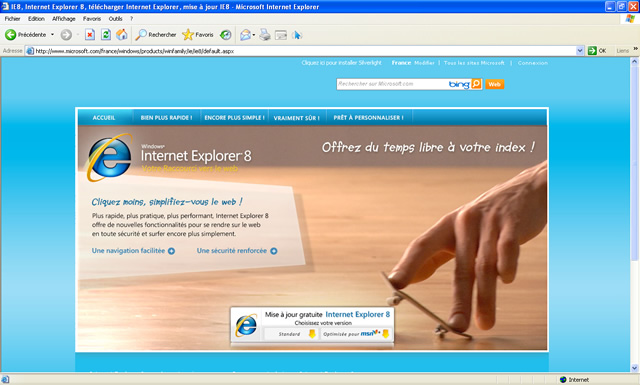Select the PRÊT À PERSONNALISER ! tab

tap(369, 118)
